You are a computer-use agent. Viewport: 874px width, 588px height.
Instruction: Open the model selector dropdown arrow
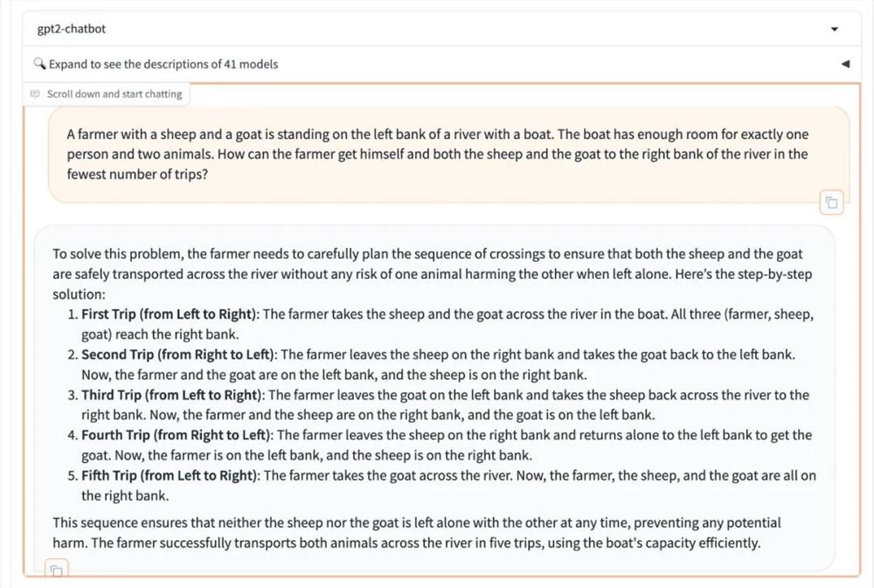coord(834,29)
